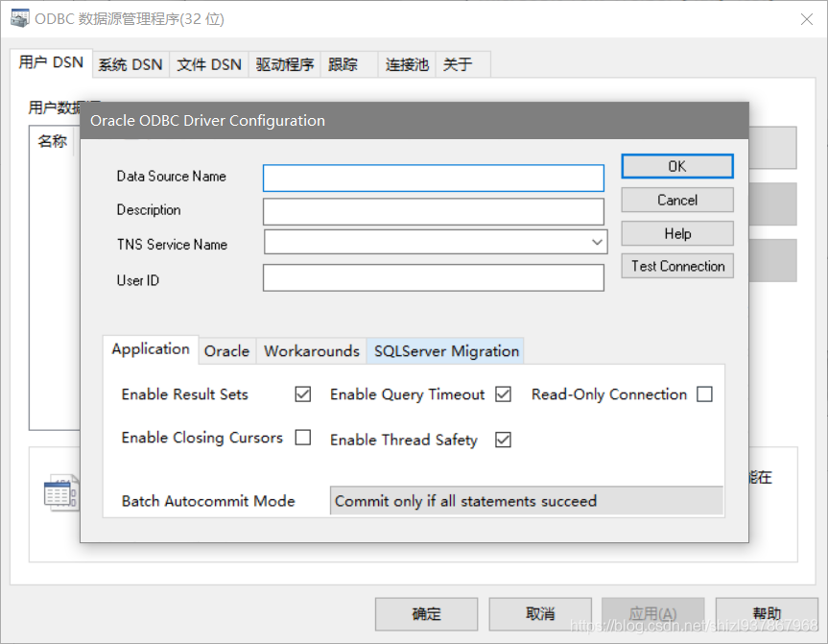Toggle Enable Query Timeout checkbox

coord(504,394)
